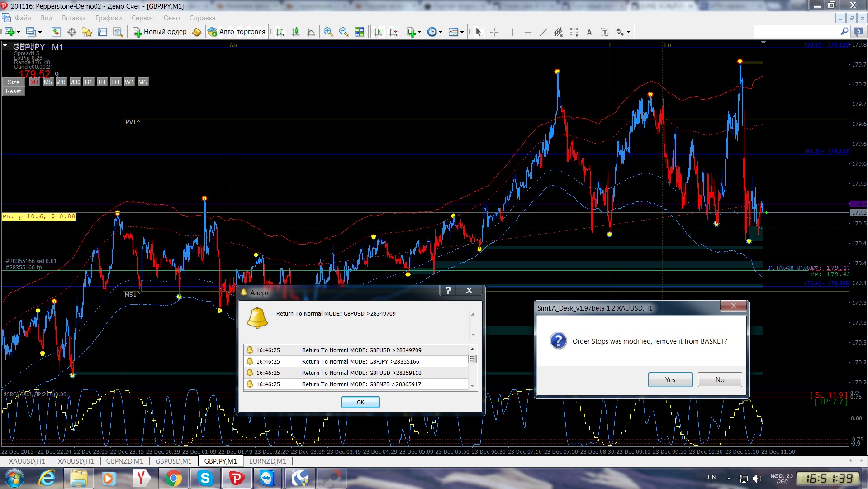Open the Profiles icon
The image size is (868, 489).
31,32
